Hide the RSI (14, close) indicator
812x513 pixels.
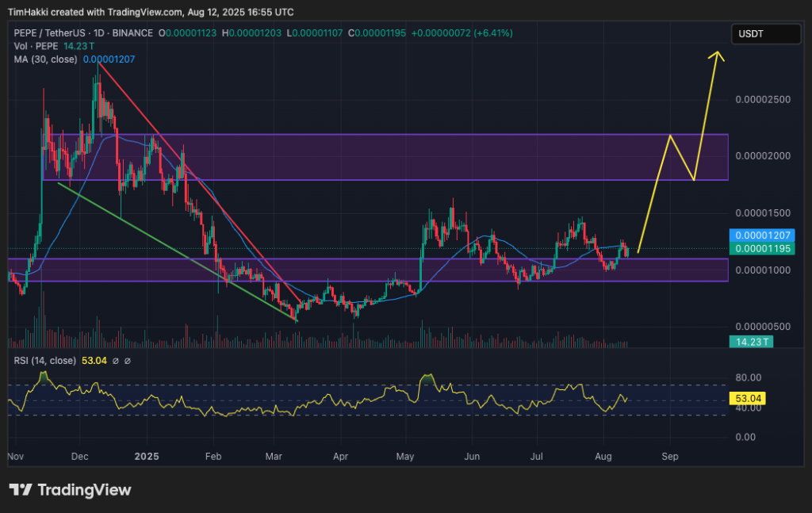45,359
